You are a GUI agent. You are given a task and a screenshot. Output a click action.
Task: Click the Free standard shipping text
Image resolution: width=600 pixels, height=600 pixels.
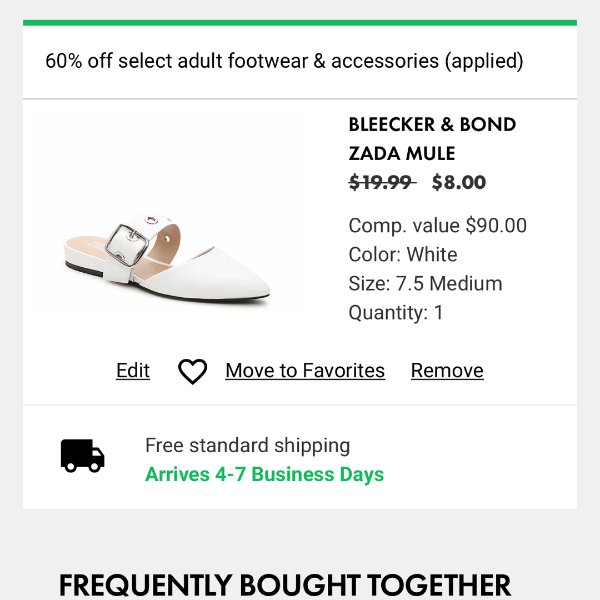[x=248, y=445]
